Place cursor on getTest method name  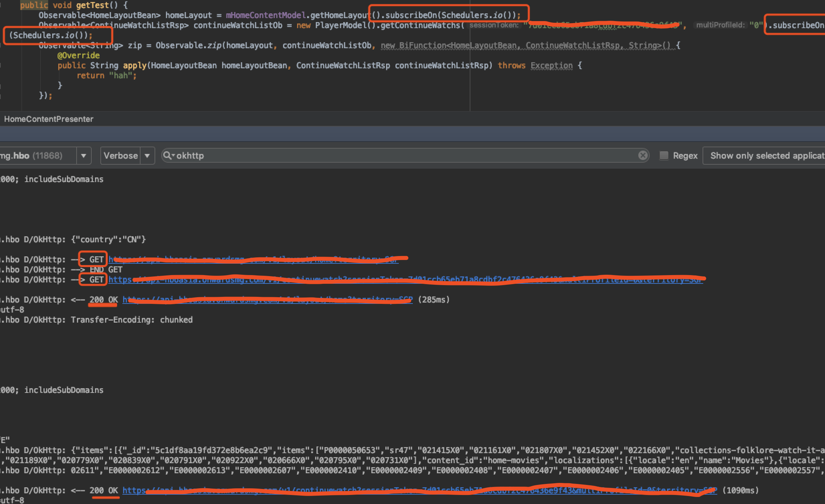[x=92, y=5]
